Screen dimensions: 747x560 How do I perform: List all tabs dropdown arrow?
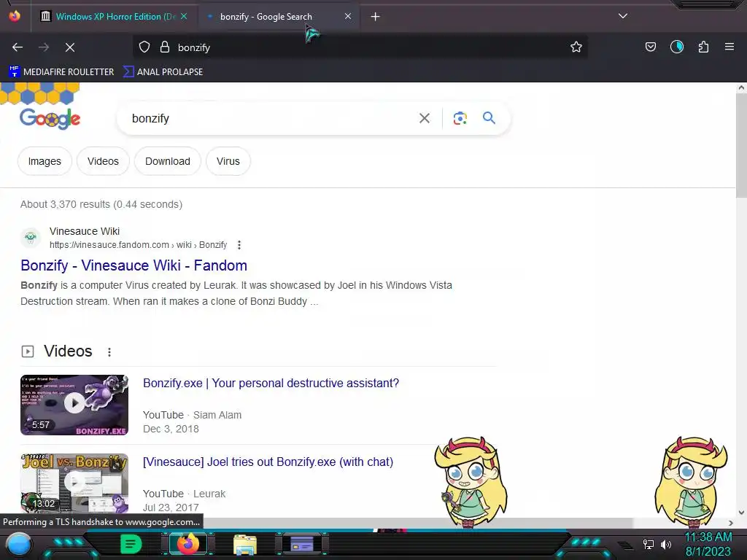click(623, 16)
